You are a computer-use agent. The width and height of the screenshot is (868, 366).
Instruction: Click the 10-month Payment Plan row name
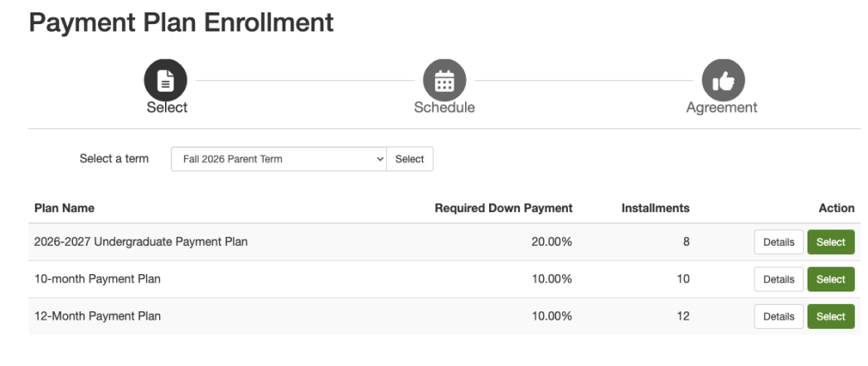[98, 279]
